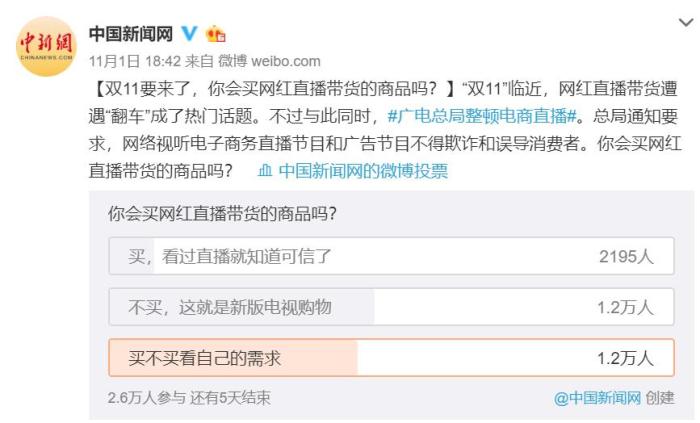Open the 中国新闻网 account name link
This screenshot has height=423, width=700.
(x=131, y=35)
